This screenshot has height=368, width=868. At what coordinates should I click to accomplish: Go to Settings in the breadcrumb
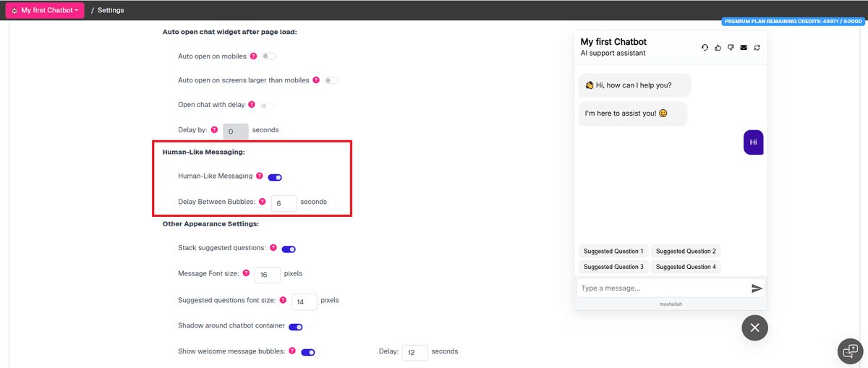click(111, 10)
